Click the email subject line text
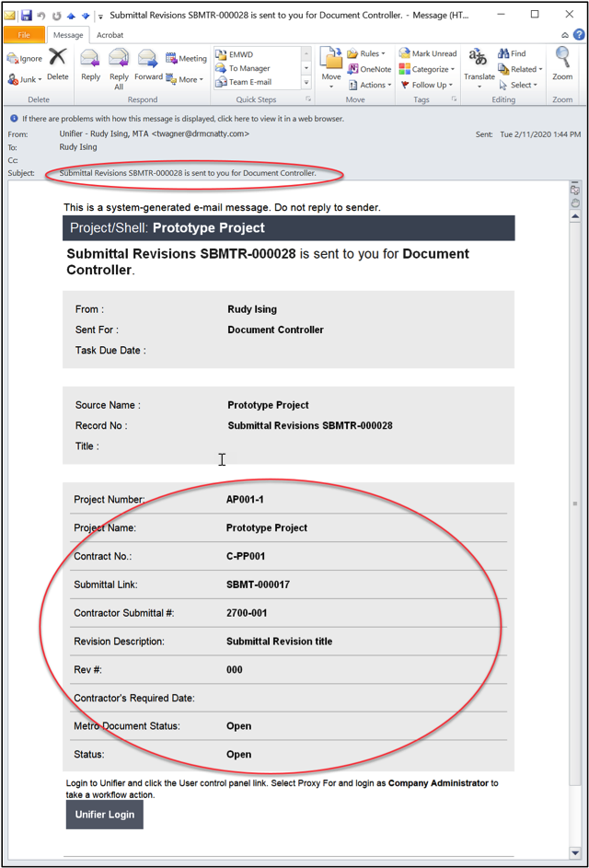The width and height of the screenshot is (589, 868). coord(188,173)
